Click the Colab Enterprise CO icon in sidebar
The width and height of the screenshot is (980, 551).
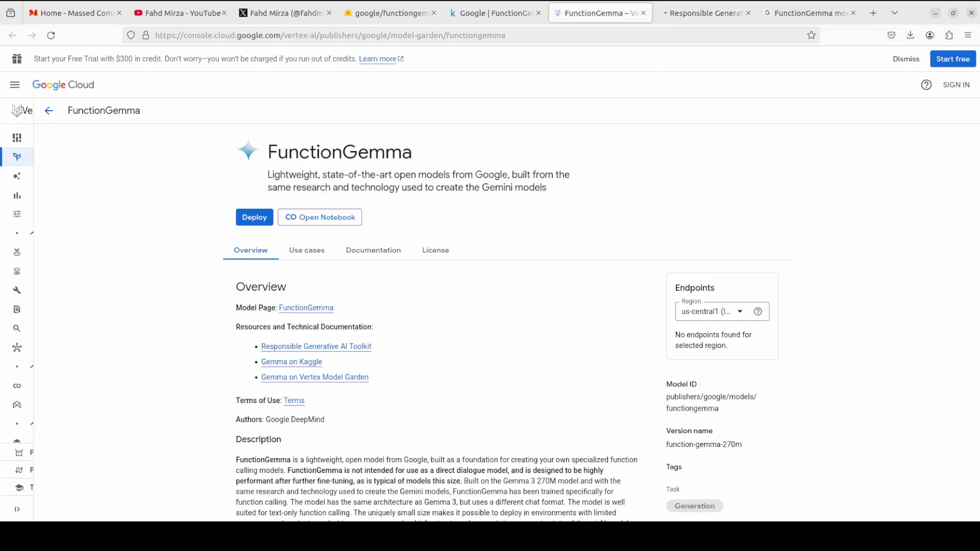point(17,386)
